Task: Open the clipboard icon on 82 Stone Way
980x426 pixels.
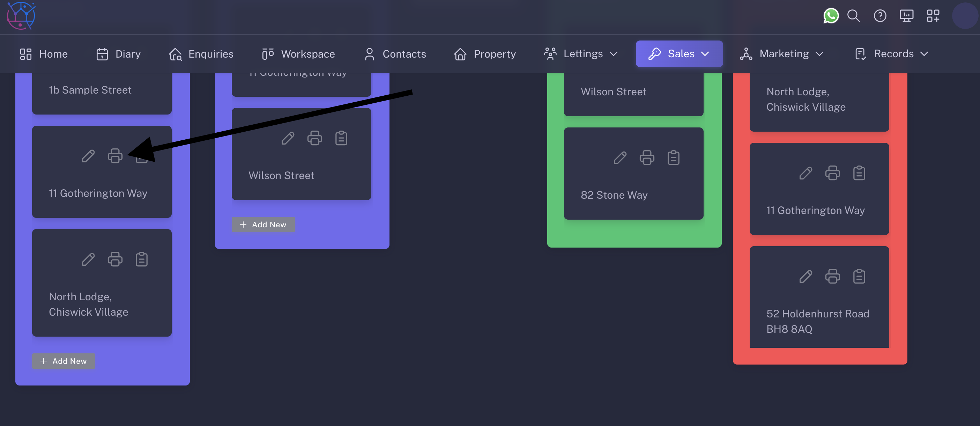Action: [x=673, y=157]
